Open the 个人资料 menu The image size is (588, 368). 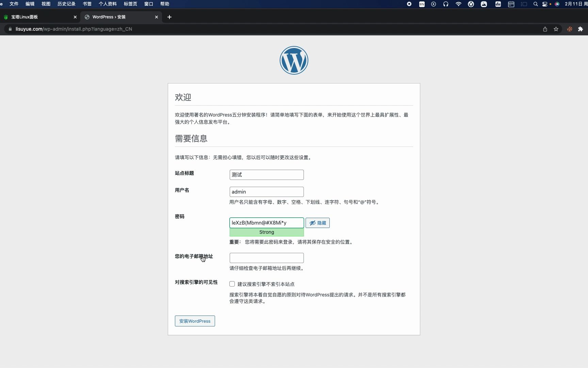coord(108,4)
